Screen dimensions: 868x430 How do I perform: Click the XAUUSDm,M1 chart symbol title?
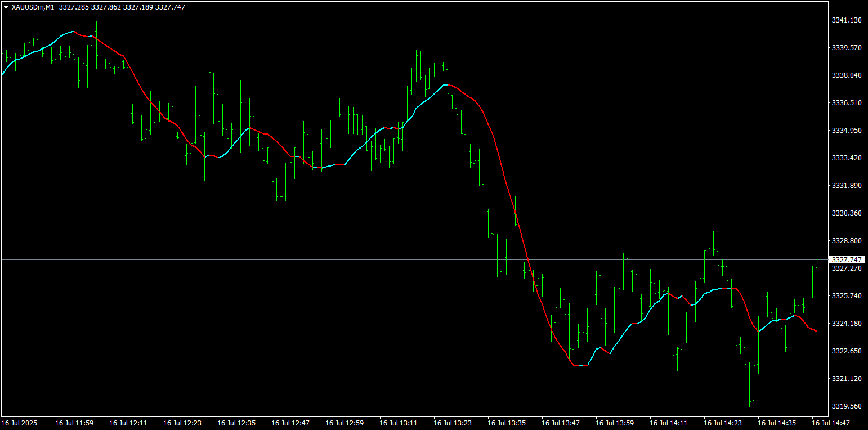tap(33, 7)
